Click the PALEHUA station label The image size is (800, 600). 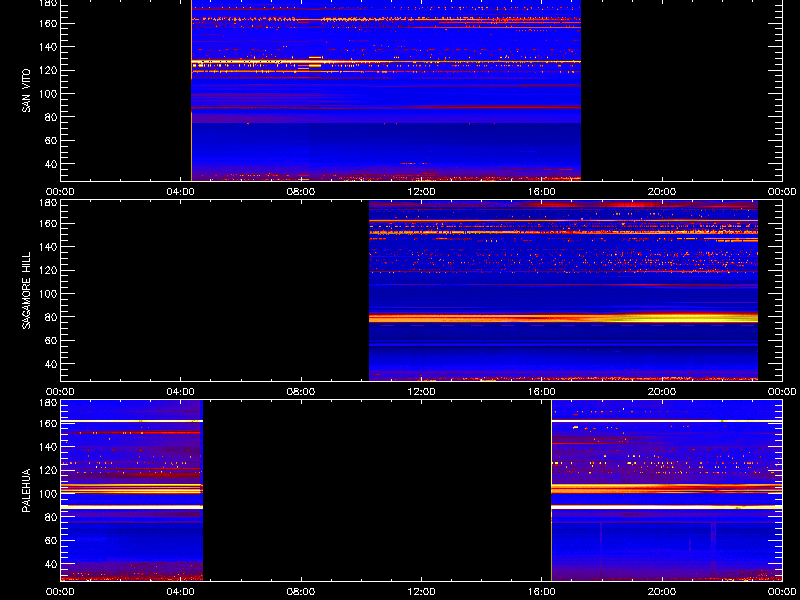tap(26, 490)
